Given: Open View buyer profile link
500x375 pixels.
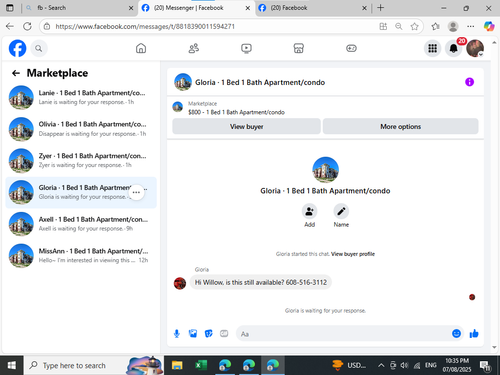Looking at the screenshot, I should (353, 254).
